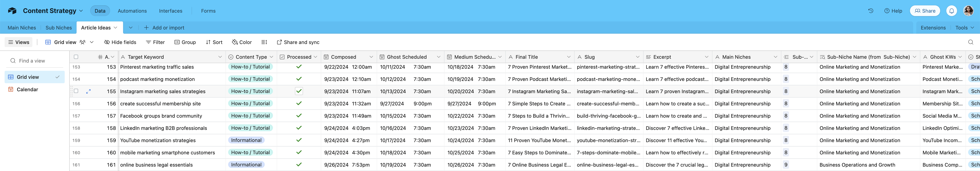Viewport: 980px width, 171px height.
Task: Select row 155 checkbox
Action: pos(76,91)
